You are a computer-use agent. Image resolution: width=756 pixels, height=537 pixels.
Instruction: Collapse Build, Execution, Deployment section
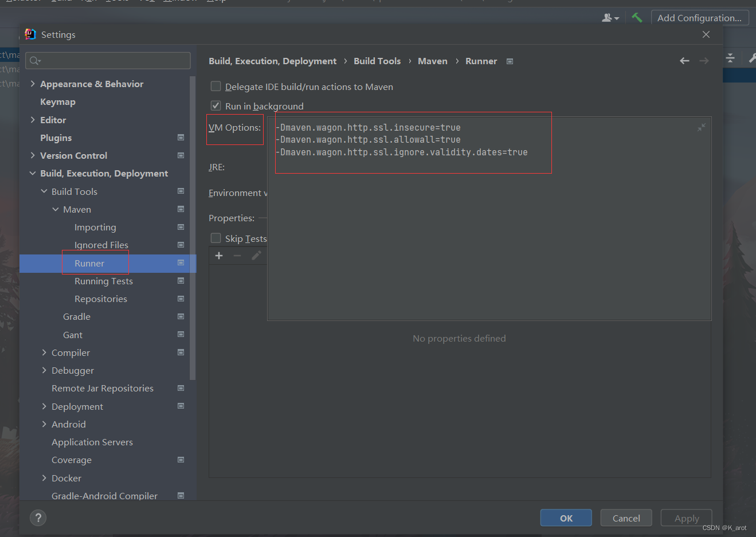(x=33, y=173)
